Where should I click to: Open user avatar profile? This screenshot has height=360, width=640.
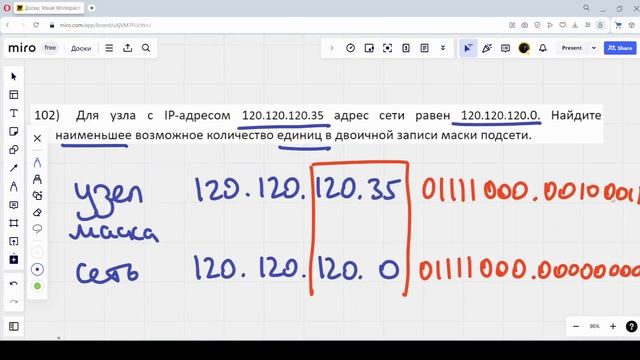[x=524, y=48]
